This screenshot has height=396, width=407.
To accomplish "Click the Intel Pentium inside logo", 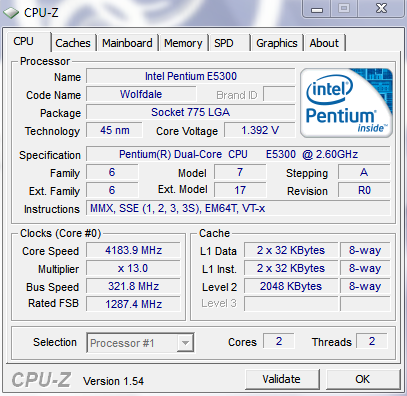I will pyautogui.click(x=346, y=103).
